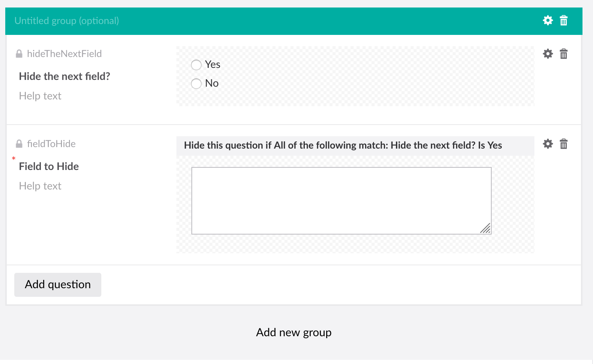This screenshot has width=593, height=364.
Task: Click Help text under Field to Hide
Action: [40, 186]
